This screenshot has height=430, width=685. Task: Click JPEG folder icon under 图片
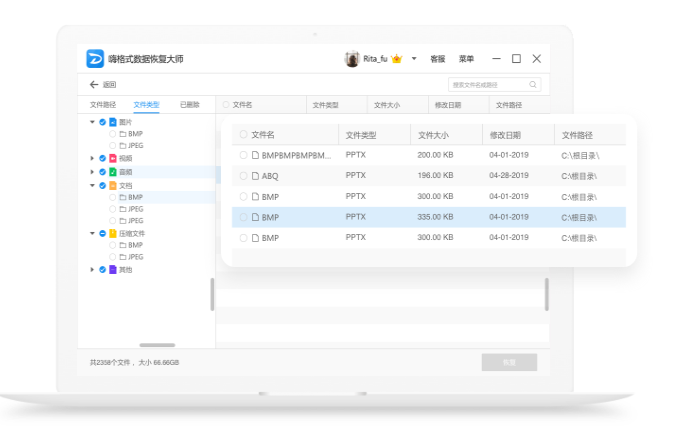click(x=123, y=146)
